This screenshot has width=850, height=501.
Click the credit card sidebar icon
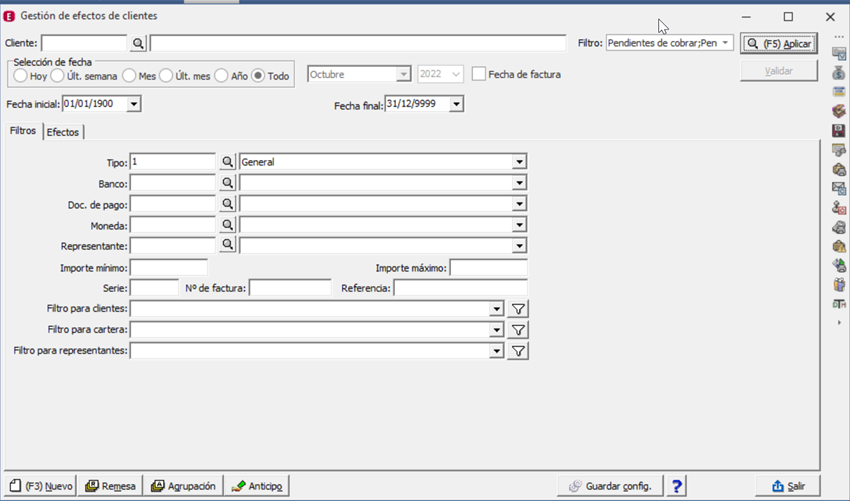(x=839, y=92)
